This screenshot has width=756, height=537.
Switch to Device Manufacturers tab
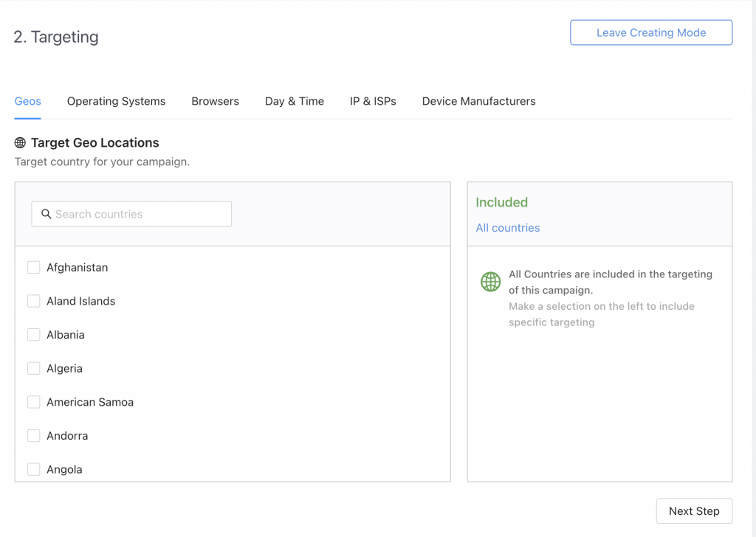[x=478, y=101]
